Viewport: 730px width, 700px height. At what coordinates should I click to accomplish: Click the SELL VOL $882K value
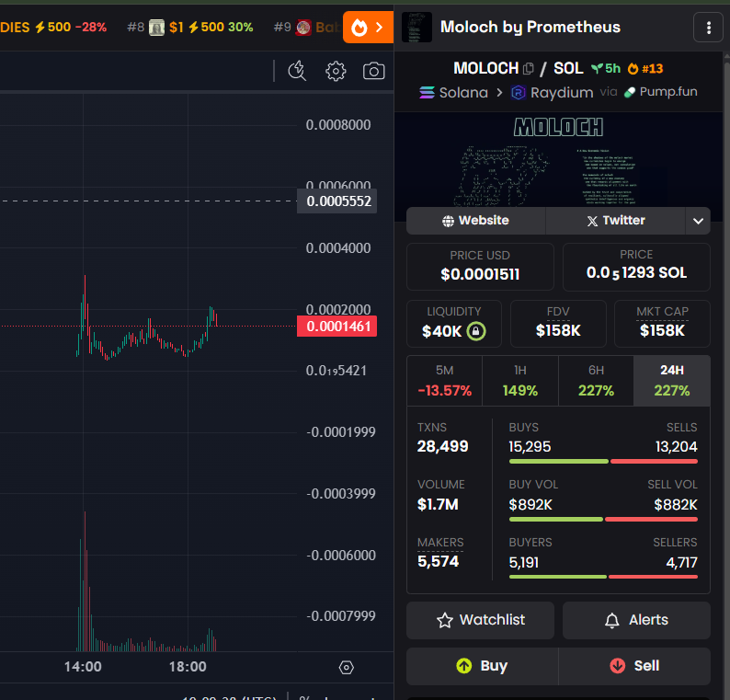coord(676,505)
